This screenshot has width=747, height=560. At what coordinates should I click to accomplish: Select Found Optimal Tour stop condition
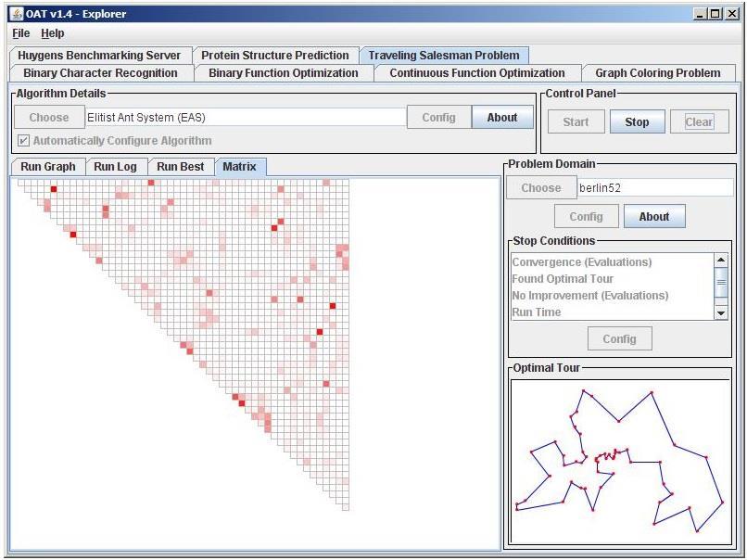563,279
